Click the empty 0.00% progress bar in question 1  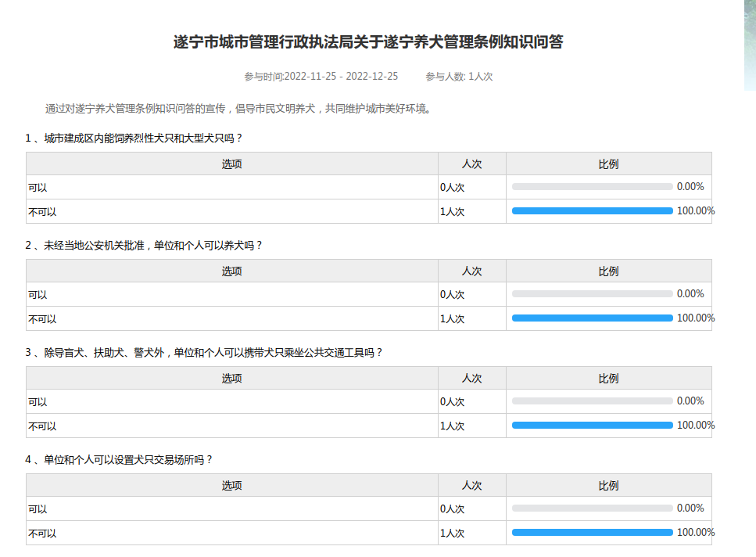[592, 187]
